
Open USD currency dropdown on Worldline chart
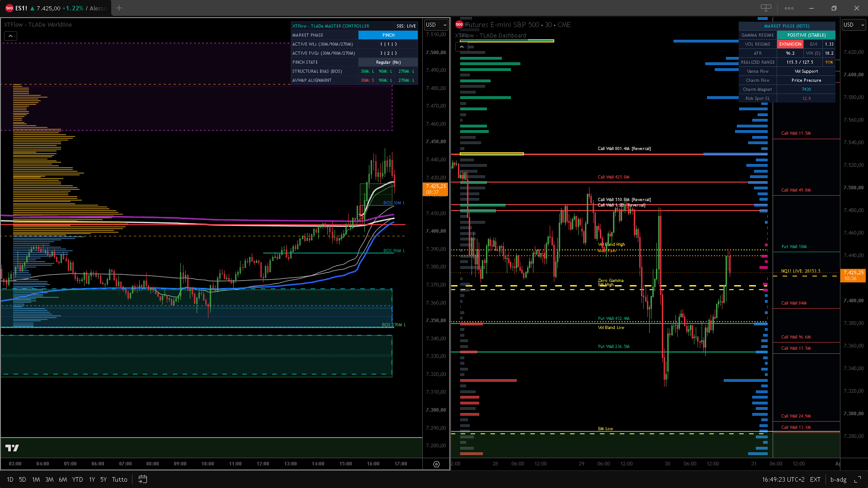436,25
